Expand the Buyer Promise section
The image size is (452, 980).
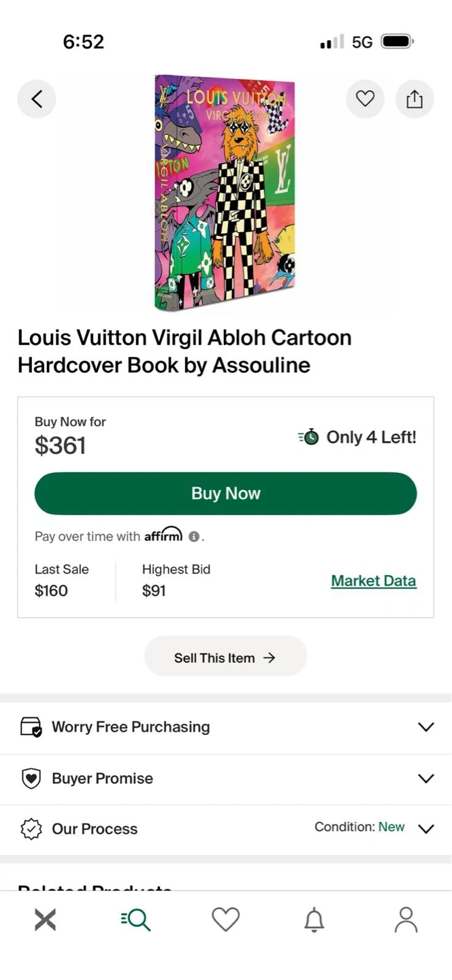click(x=426, y=779)
